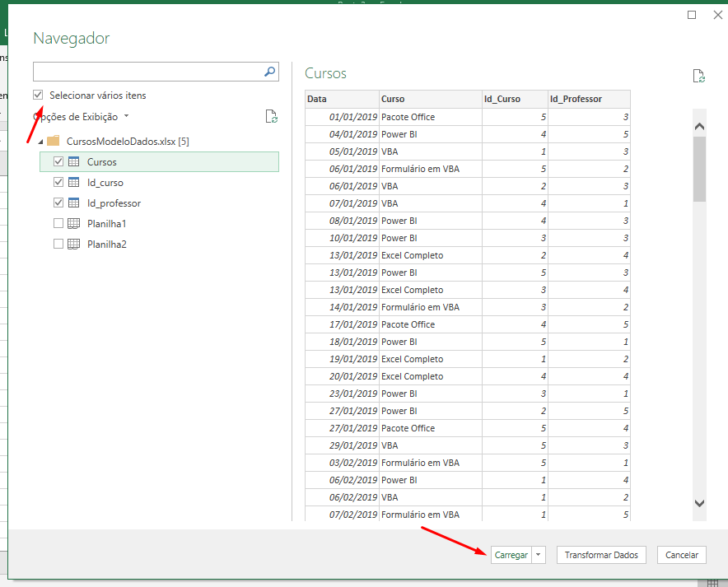Click the Curso column header
This screenshot has height=587, width=728.
431,100
